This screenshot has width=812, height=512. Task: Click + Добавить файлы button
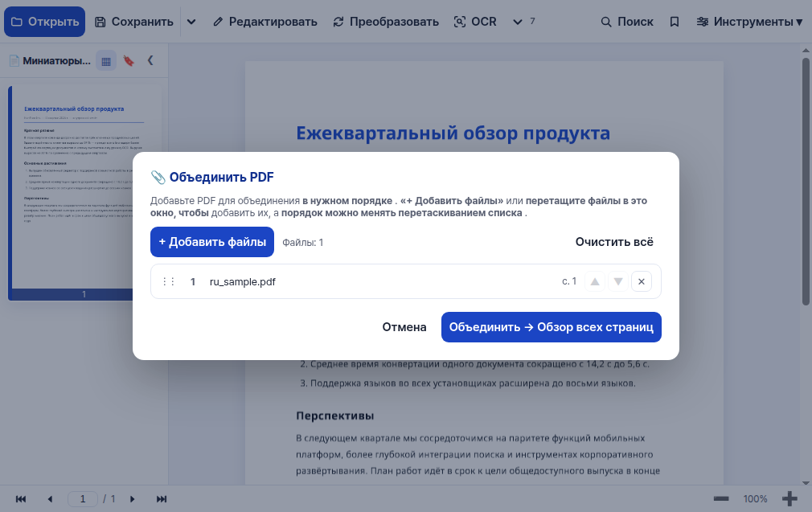(212, 242)
